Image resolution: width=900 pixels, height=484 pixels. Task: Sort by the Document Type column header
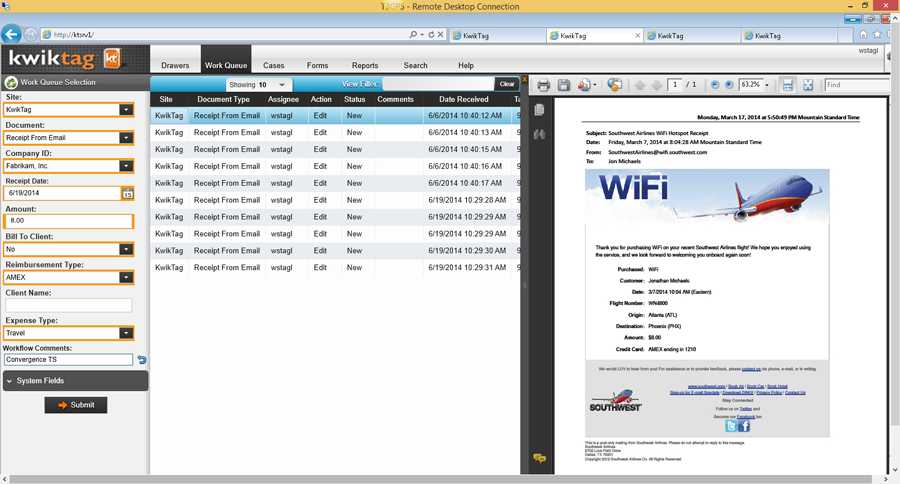[223, 99]
